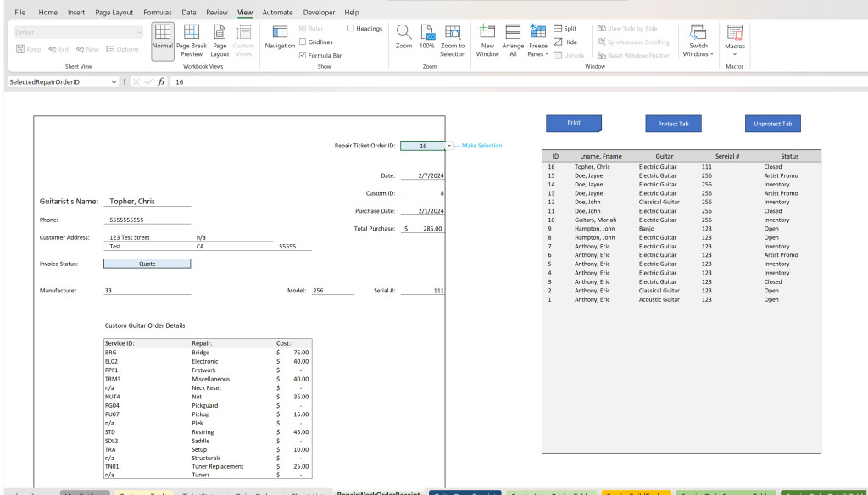Toggle the Ruler checkbox
This screenshot has width=868, height=495.
point(303,28)
